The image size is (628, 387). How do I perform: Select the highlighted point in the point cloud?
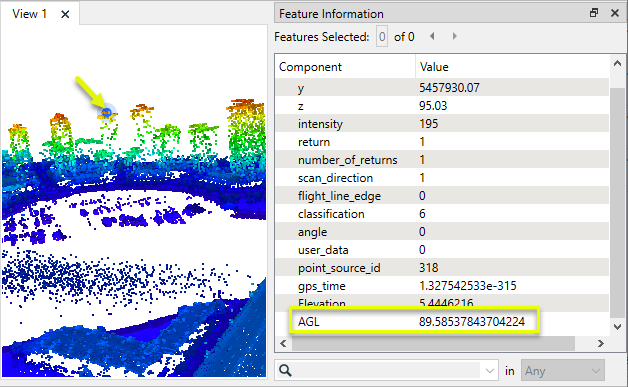tap(107, 113)
